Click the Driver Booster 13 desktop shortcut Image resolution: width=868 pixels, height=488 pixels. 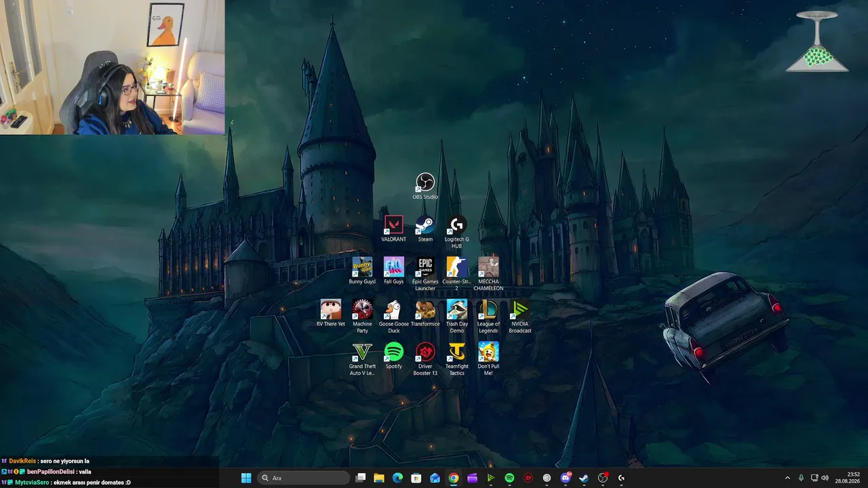[x=425, y=359]
